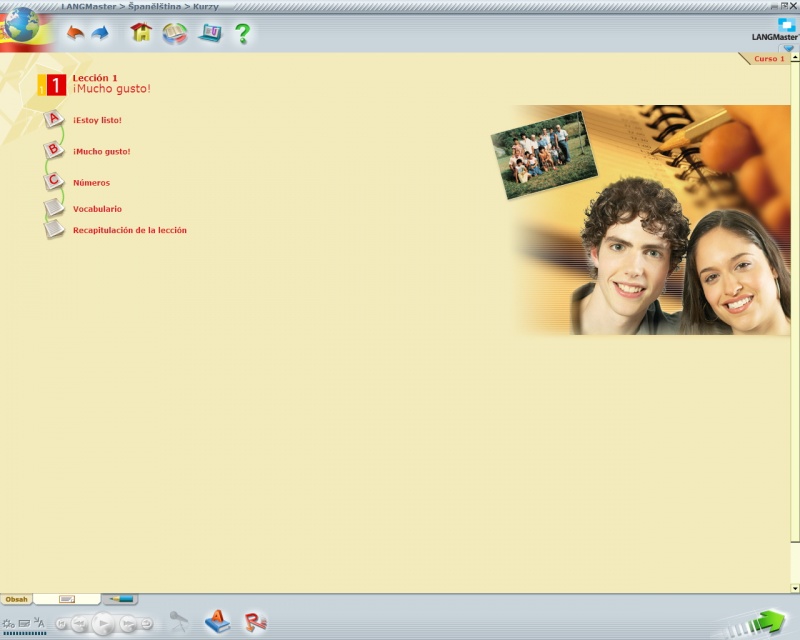Open the Home page house icon
800x640 pixels.
click(x=141, y=33)
